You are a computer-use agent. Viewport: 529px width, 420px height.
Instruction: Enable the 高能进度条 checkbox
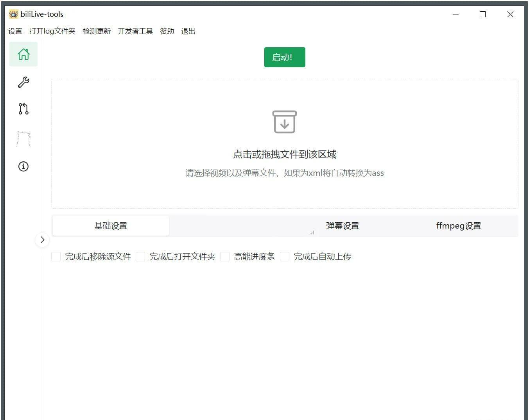pyautogui.click(x=225, y=257)
